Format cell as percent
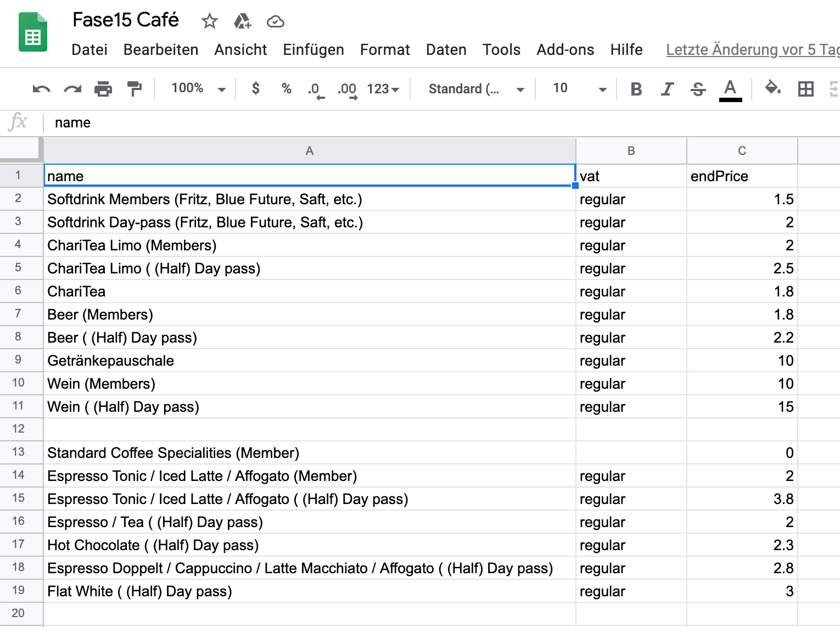Viewport: 840px width, 627px height. pos(285,88)
